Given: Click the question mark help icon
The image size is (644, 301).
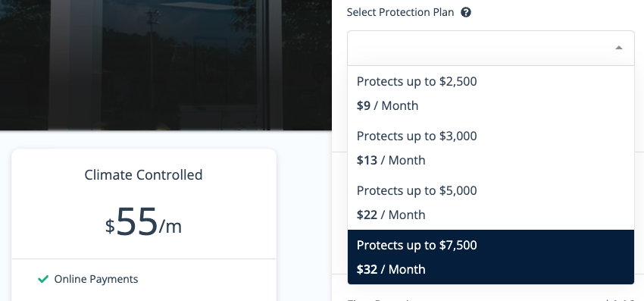Looking at the screenshot, I should coord(466,12).
